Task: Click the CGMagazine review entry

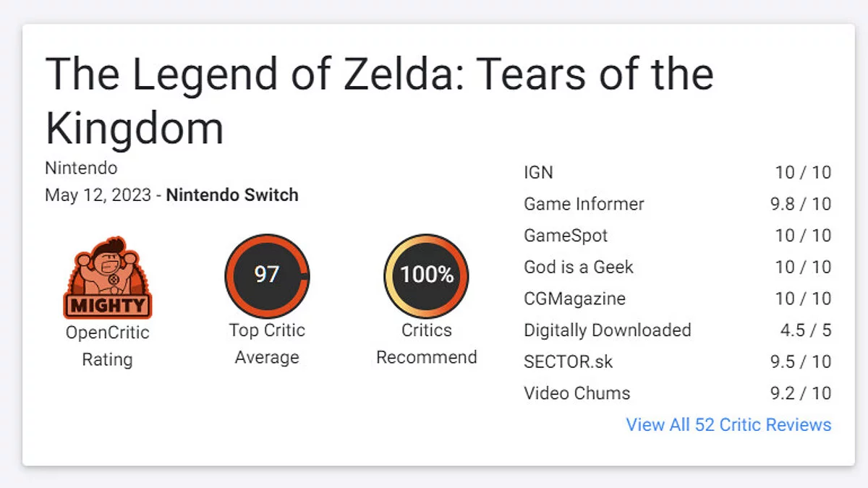Action: (x=574, y=299)
